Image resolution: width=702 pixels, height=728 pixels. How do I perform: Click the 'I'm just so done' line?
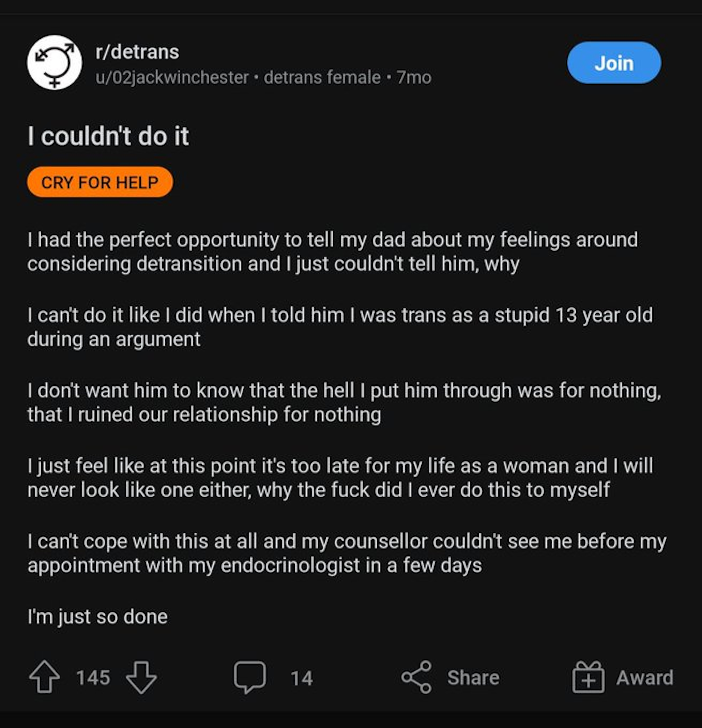[97, 617]
